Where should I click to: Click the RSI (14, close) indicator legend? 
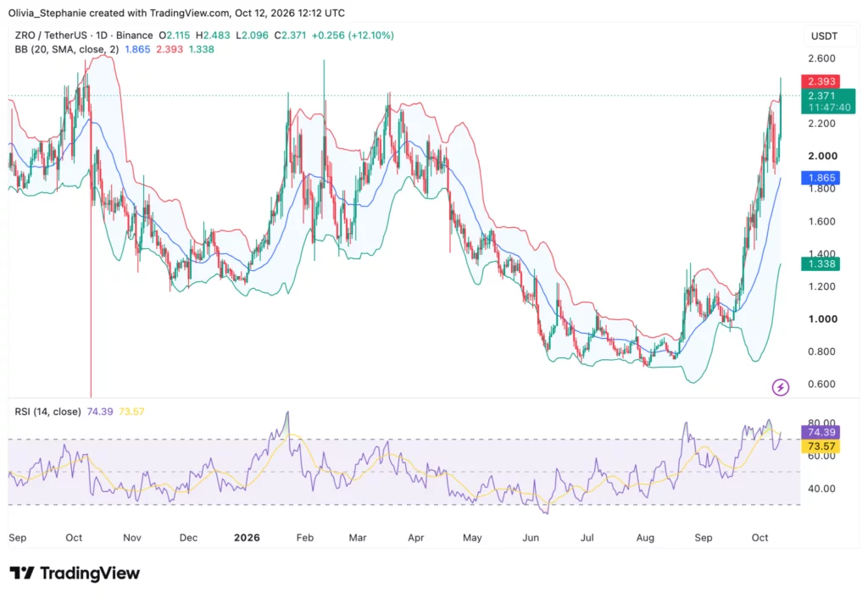click(x=47, y=412)
